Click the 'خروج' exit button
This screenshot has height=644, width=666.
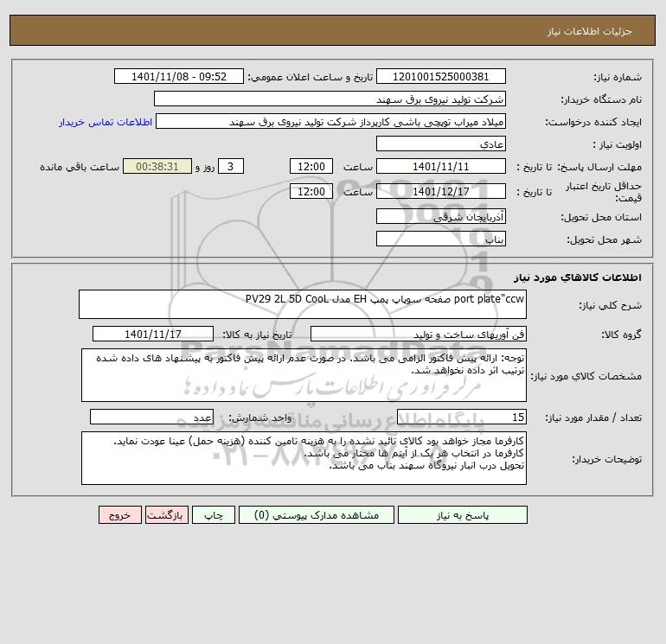[x=119, y=515]
